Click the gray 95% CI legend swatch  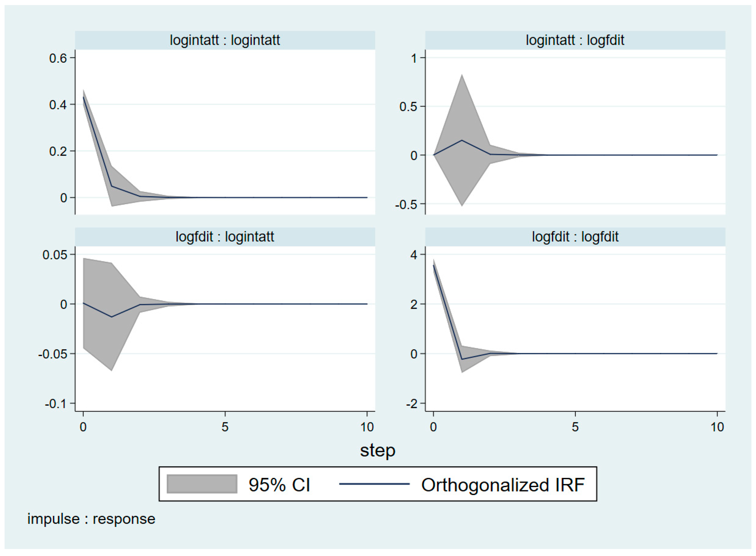202,484
